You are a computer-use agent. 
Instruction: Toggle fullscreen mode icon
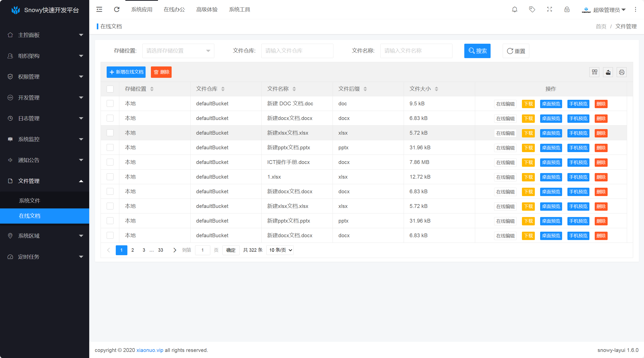pyautogui.click(x=549, y=10)
